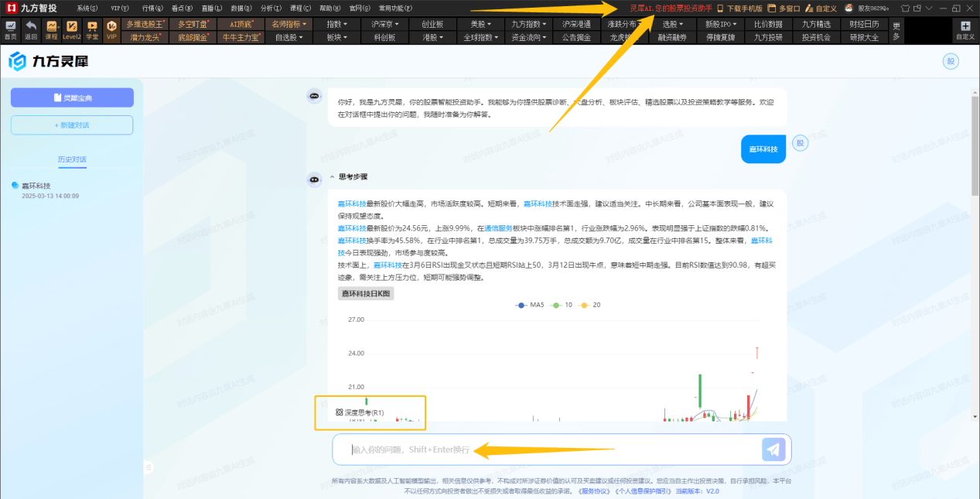
Task: Open the 美股 dropdown
Action: click(481, 24)
